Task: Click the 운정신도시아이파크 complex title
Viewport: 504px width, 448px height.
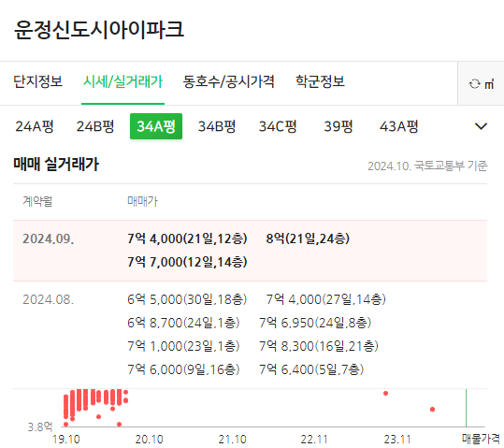Action: (x=99, y=30)
